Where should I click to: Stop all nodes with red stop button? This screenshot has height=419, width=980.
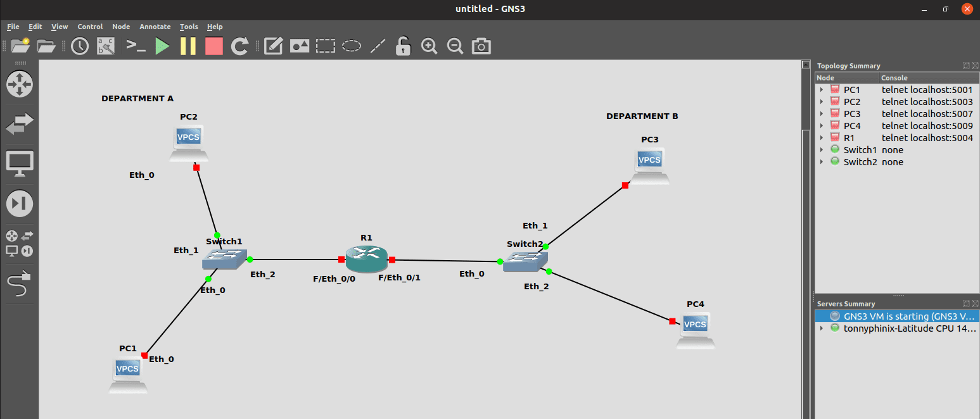pyautogui.click(x=214, y=46)
